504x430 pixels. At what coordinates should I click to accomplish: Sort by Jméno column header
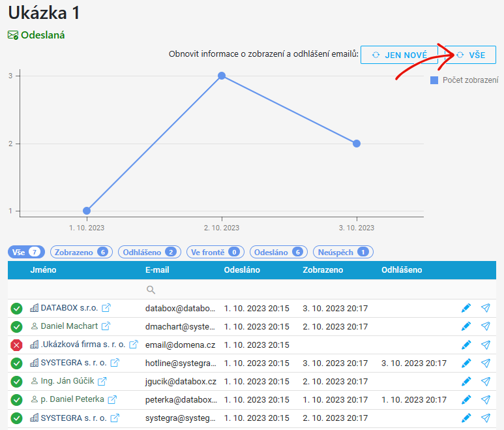(43, 270)
